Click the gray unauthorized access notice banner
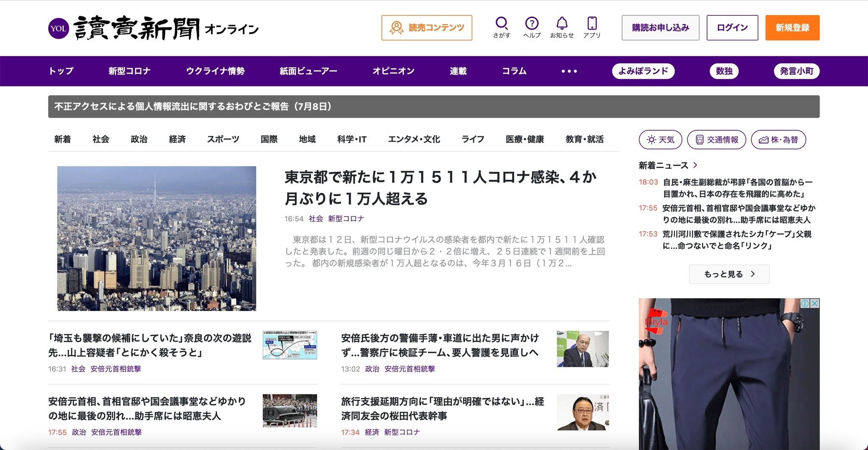The image size is (868, 450). (x=434, y=106)
